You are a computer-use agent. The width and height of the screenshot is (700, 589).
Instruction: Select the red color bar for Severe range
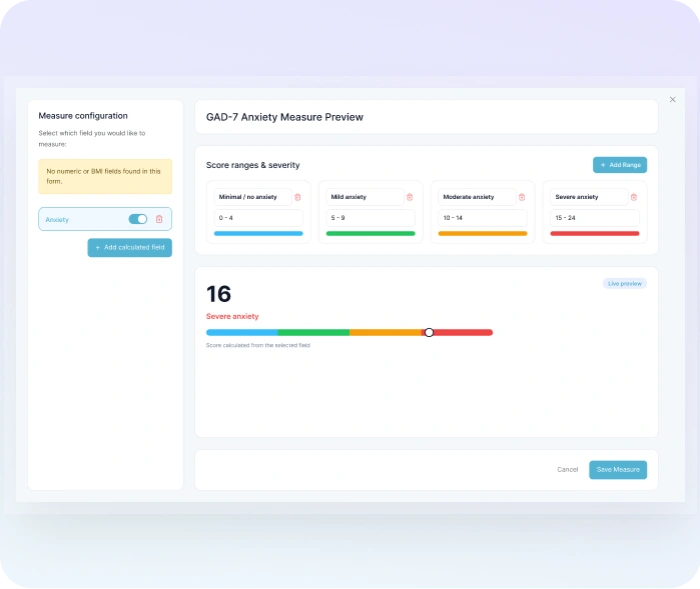594,233
